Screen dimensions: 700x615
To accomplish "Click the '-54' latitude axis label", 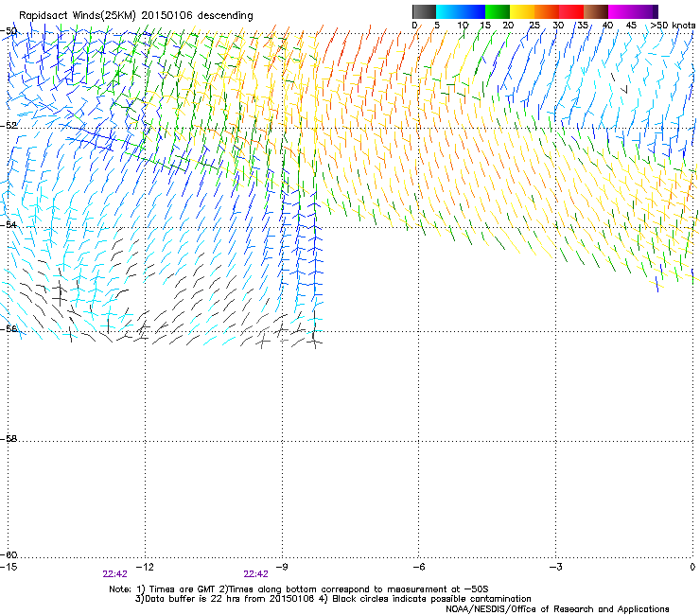I will 9,224.
